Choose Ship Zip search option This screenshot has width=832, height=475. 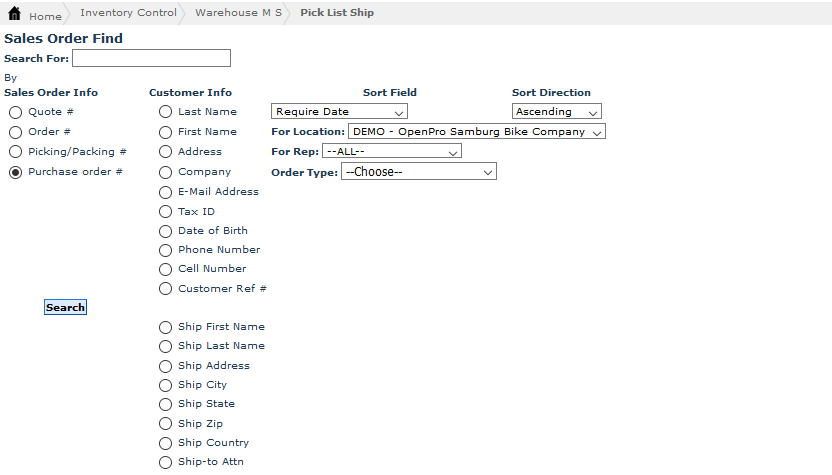click(x=166, y=424)
